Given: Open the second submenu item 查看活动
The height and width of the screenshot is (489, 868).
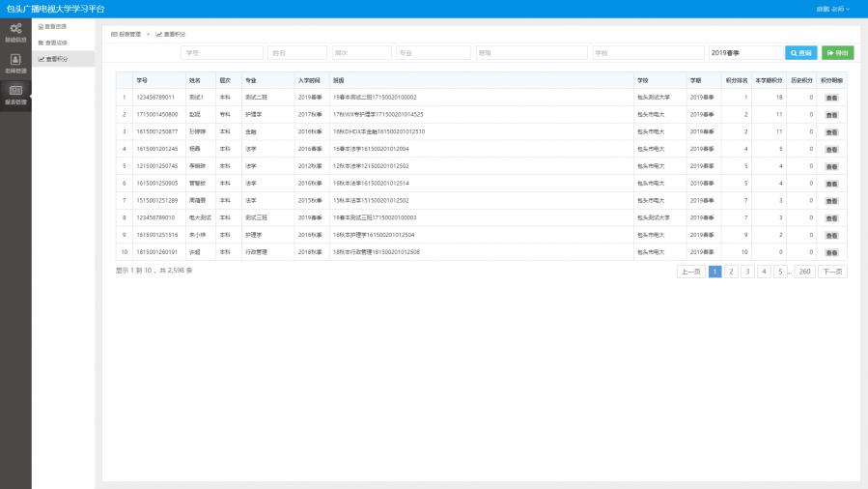Looking at the screenshot, I should [x=53, y=43].
